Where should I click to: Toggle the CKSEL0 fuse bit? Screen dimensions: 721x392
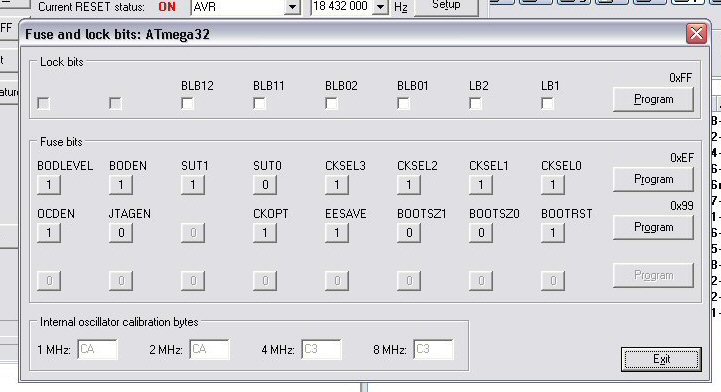[x=553, y=185]
